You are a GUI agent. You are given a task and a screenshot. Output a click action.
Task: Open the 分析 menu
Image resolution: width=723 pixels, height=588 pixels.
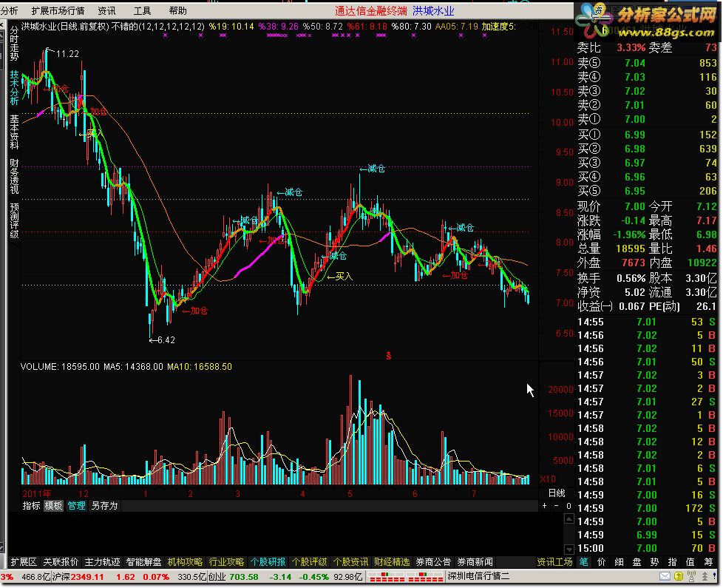pos(9,10)
